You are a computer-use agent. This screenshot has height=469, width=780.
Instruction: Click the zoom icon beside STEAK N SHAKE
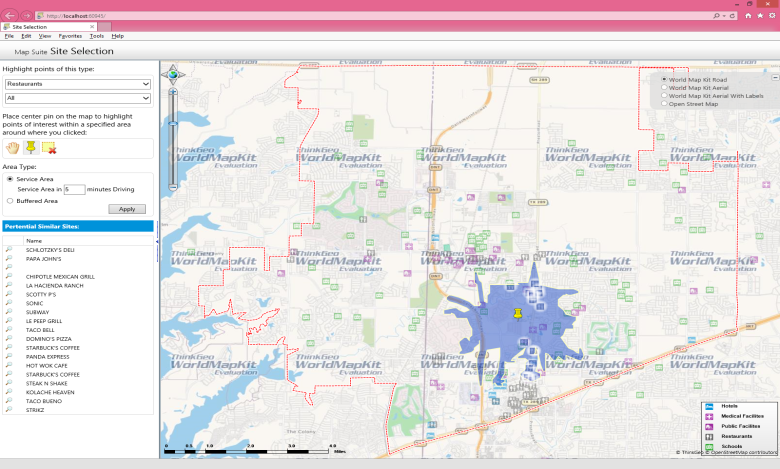pyautogui.click(x=9, y=383)
